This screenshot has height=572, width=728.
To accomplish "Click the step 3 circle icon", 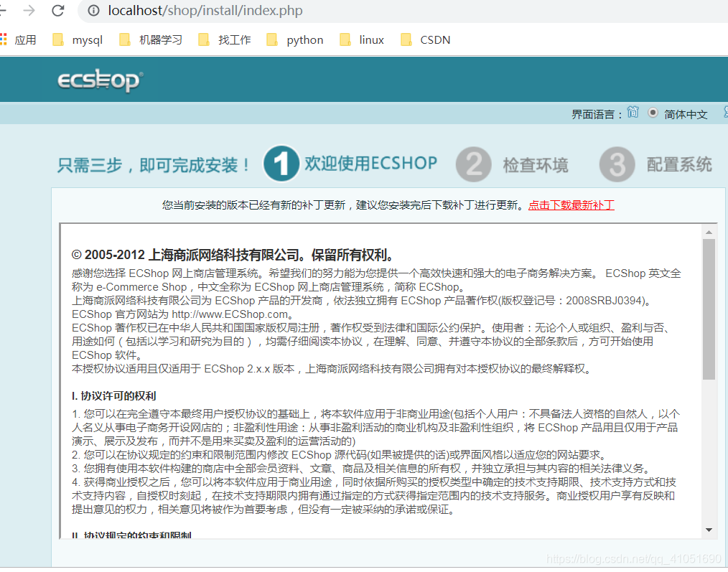I will pos(617,164).
